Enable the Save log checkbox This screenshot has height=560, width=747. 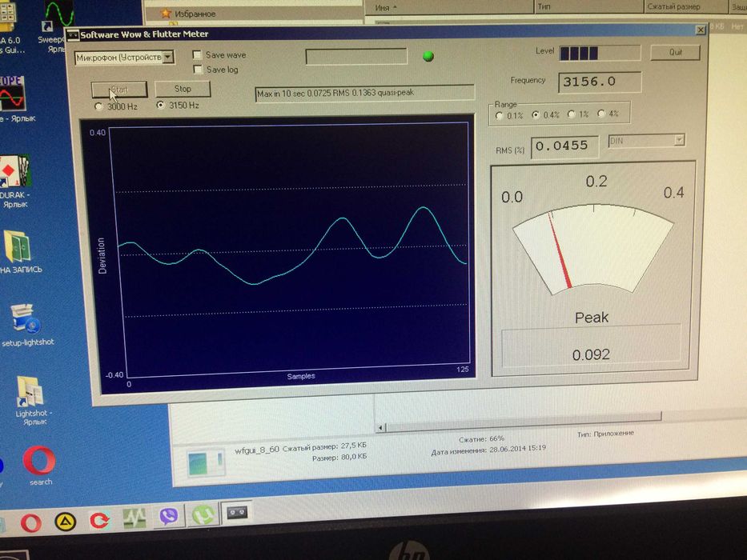198,70
